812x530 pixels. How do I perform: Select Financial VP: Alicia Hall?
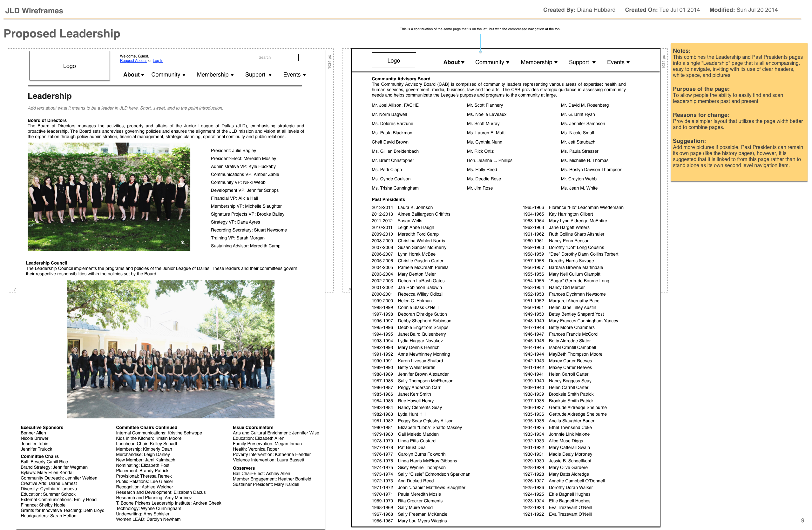234,198
